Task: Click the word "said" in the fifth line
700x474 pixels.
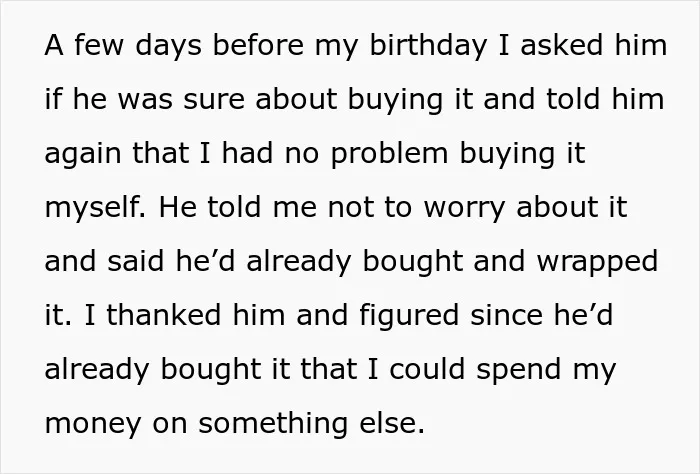Action: tap(135, 261)
